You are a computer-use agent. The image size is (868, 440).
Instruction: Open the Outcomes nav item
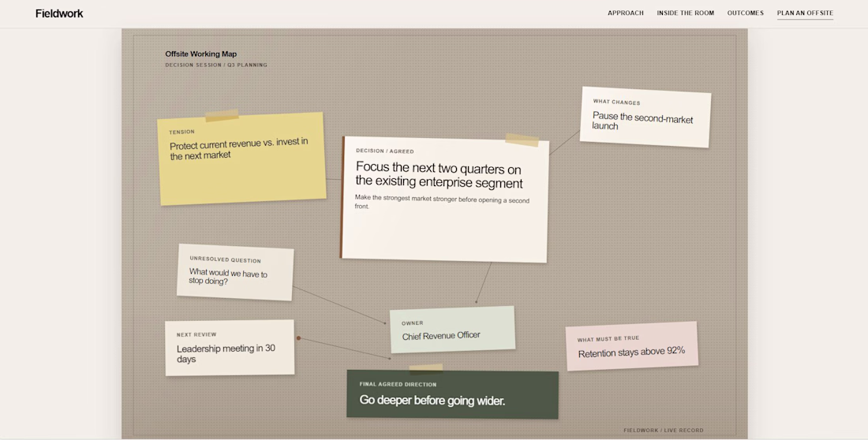[x=745, y=13]
